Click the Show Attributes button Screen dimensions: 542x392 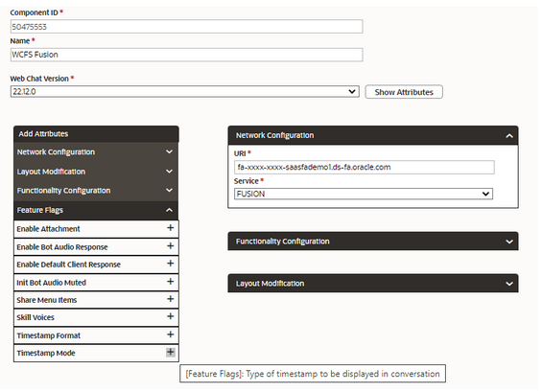coord(404,92)
